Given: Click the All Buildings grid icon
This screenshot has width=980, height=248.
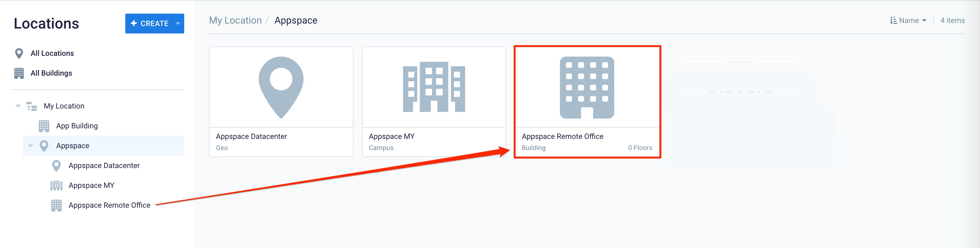Looking at the screenshot, I should click(19, 73).
